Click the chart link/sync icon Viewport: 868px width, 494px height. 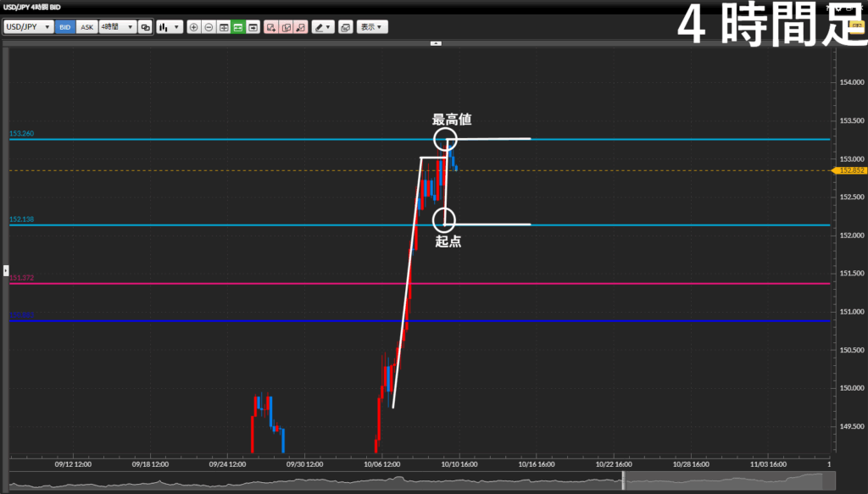tap(145, 27)
